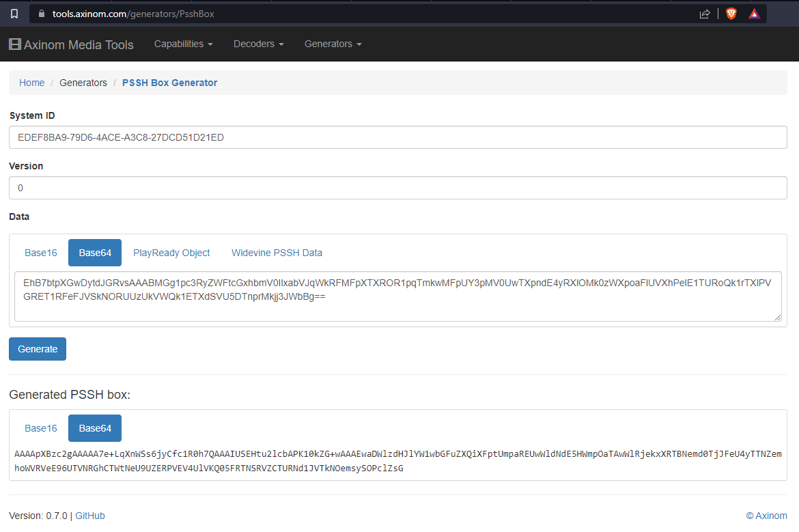Click the browser address bar URL
Viewport: 799px width, 532px height.
pos(133,14)
